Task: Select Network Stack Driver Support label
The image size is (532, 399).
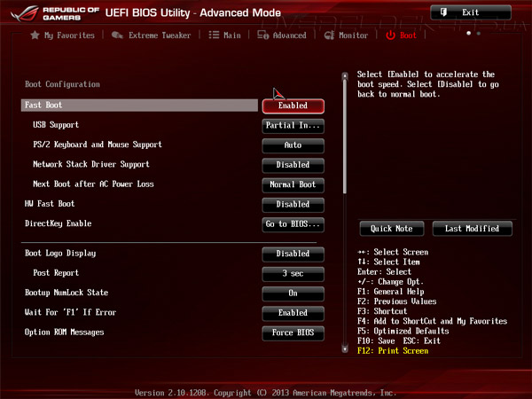Action: pos(91,164)
